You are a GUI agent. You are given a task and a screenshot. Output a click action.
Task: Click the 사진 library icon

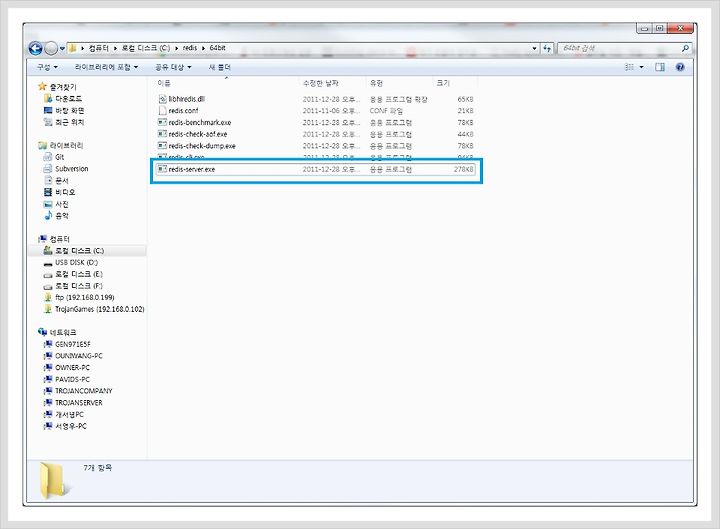48,204
